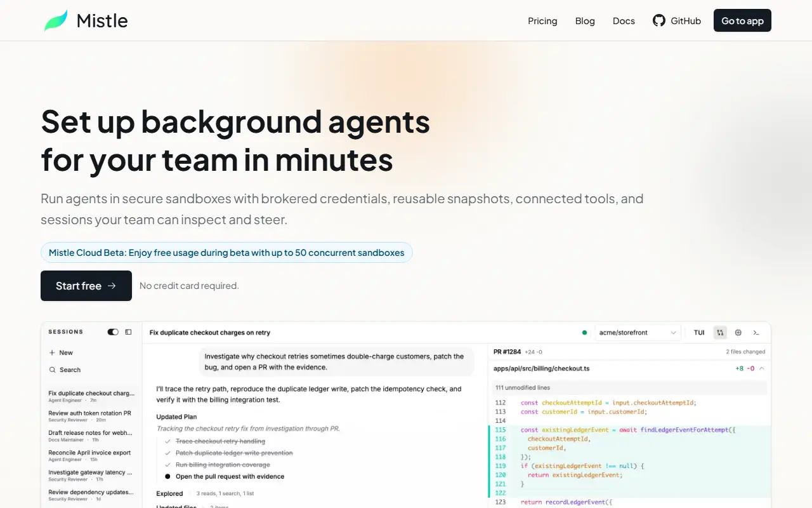Click the arrow on Start free button
The width and height of the screenshot is (812, 508).
click(x=112, y=286)
